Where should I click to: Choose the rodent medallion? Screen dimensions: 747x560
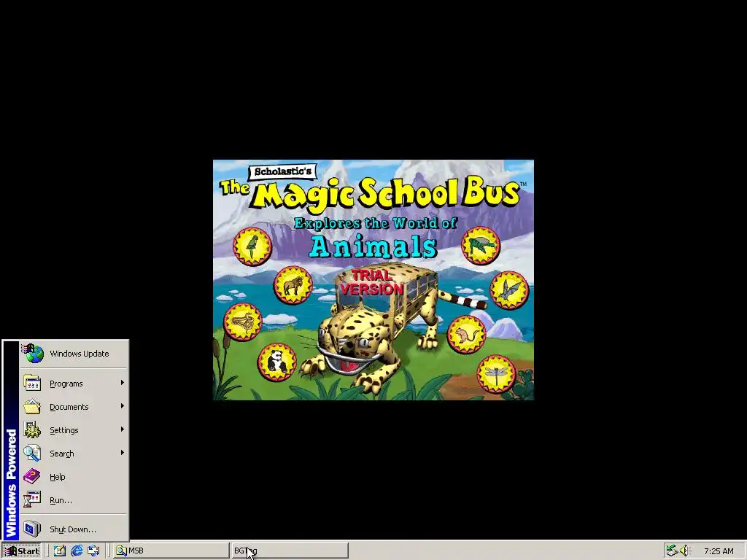(466, 335)
